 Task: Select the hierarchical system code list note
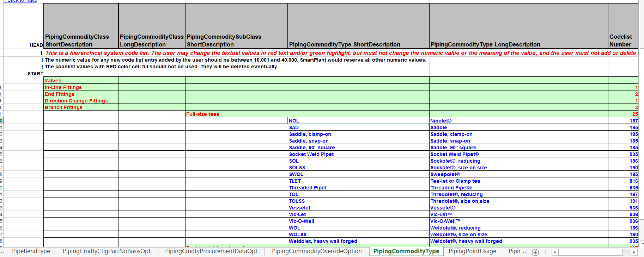341,53
